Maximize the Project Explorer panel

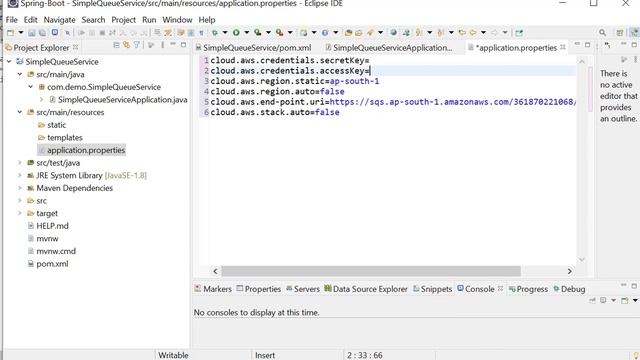183,44
